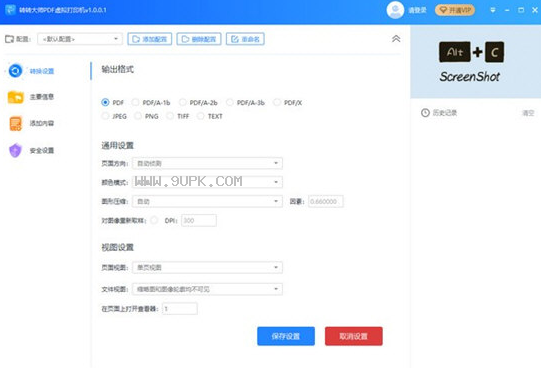Viewport: 541px width, 368px height.
Task: Select the PDF/A-1b output format
Action: (x=135, y=102)
